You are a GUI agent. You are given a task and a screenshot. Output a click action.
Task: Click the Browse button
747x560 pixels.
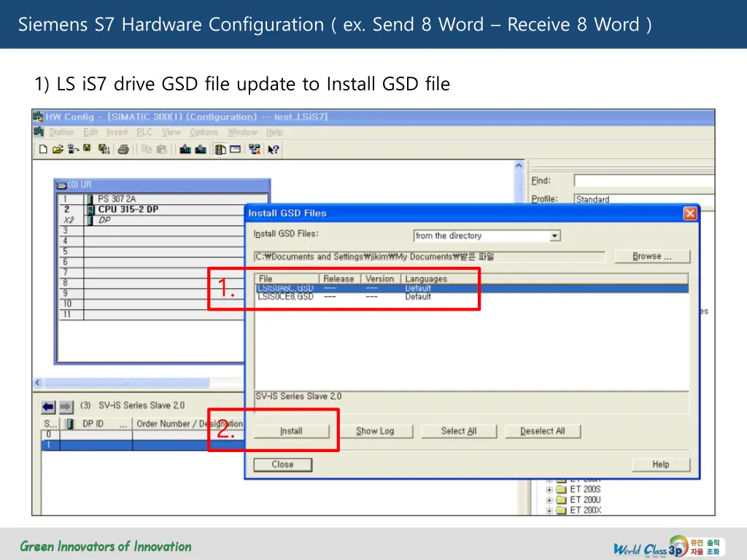(x=651, y=257)
